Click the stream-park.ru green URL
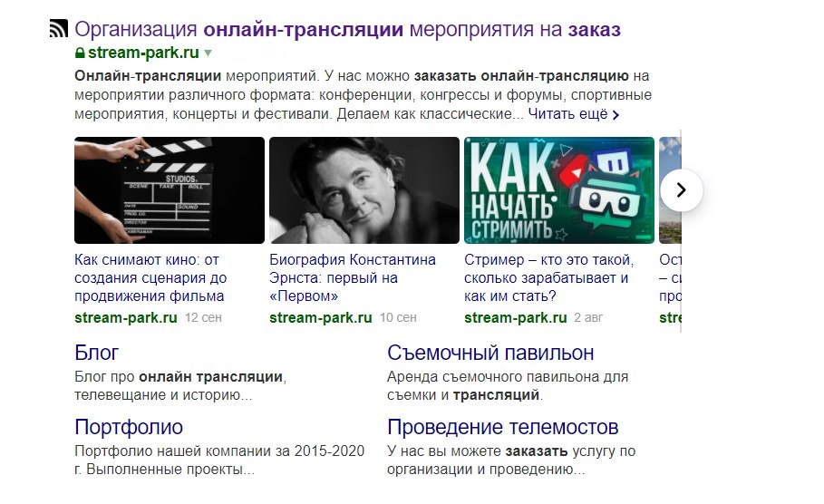 coord(143,53)
